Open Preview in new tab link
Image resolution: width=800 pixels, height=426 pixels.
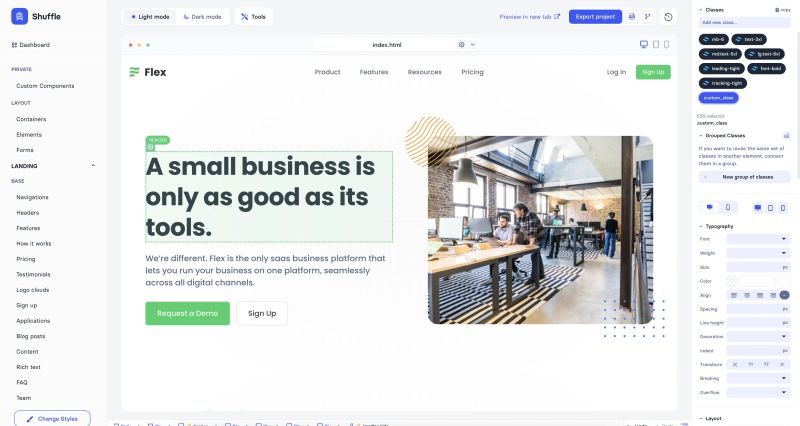click(x=530, y=17)
